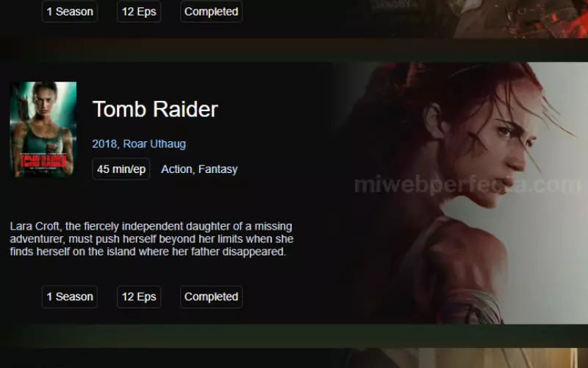Screen dimensions: 588x368
Task: Click the gradient divider strip above the Tomb Raider card
Action: coord(294,50)
